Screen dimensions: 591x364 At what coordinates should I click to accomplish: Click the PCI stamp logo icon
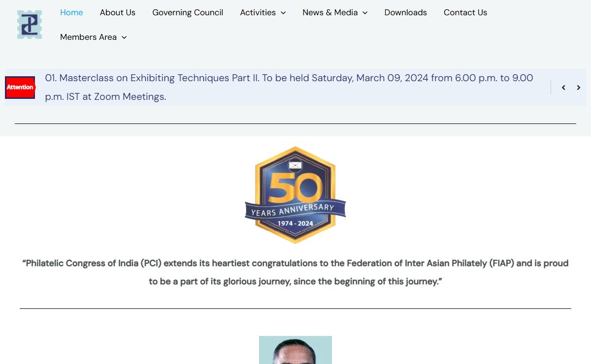[30, 25]
